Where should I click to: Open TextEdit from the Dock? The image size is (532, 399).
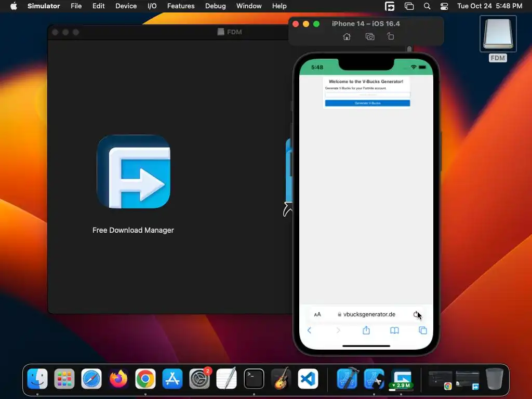[x=227, y=379]
